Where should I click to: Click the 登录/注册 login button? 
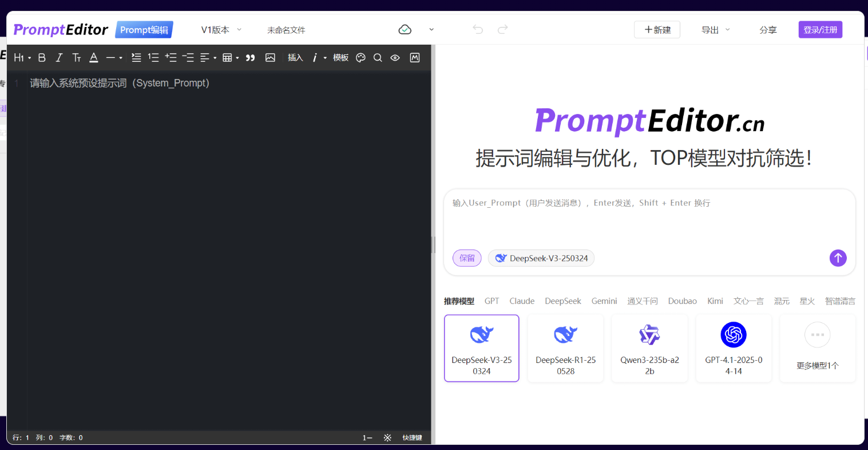coord(820,30)
